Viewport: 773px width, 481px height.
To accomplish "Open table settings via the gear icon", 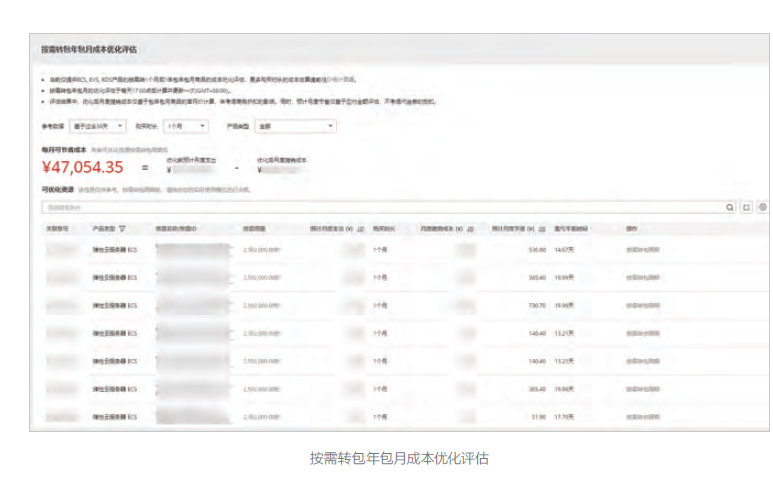I will pos(763,207).
